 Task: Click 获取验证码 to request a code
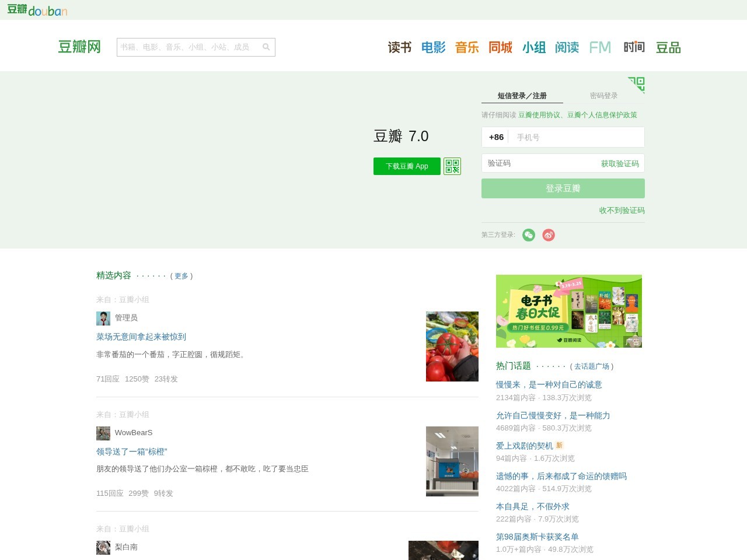(x=620, y=163)
